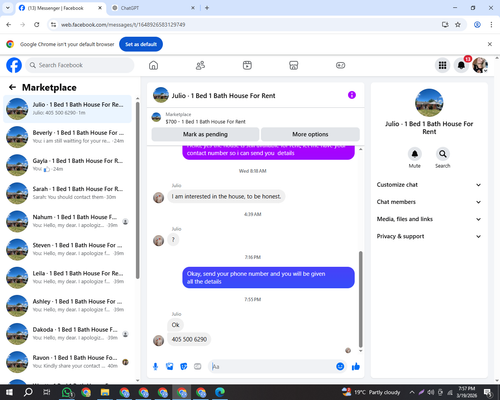
Task: Expand Chat members section
Action: (x=429, y=202)
